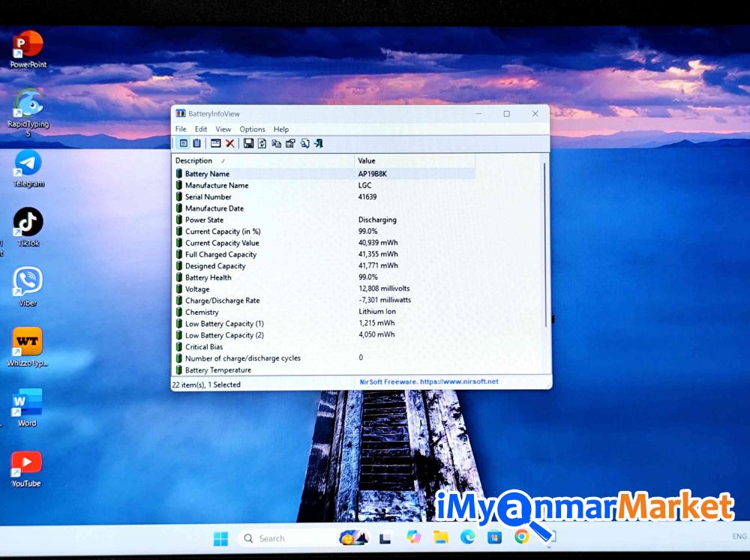
Task: Click the Refresh toolbar icon
Action: [262, 143]
